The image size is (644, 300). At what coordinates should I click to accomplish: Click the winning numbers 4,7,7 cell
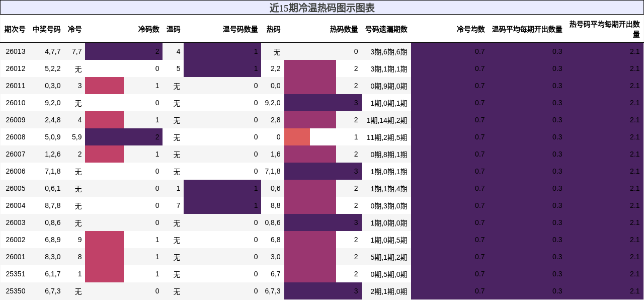point(51,51)
